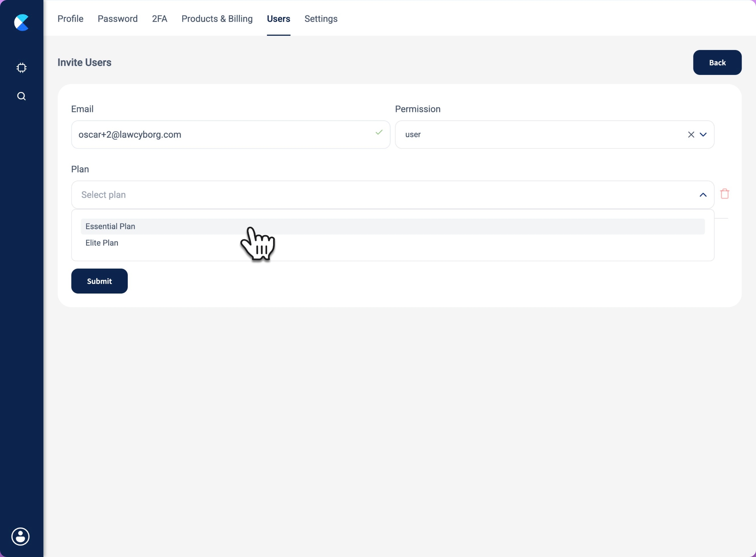Click the Select plan field
The height and width of the screenshot is (557, 756).
point(385,195)
